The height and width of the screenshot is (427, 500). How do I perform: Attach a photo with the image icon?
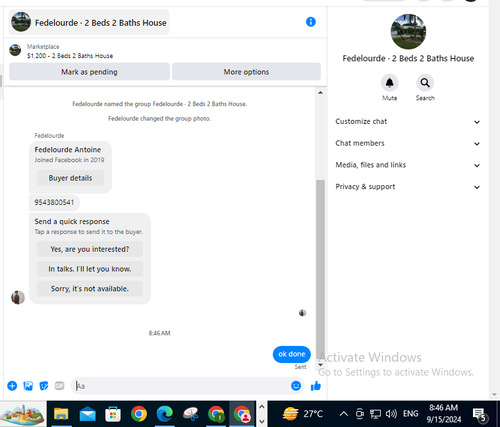(28, 386)
